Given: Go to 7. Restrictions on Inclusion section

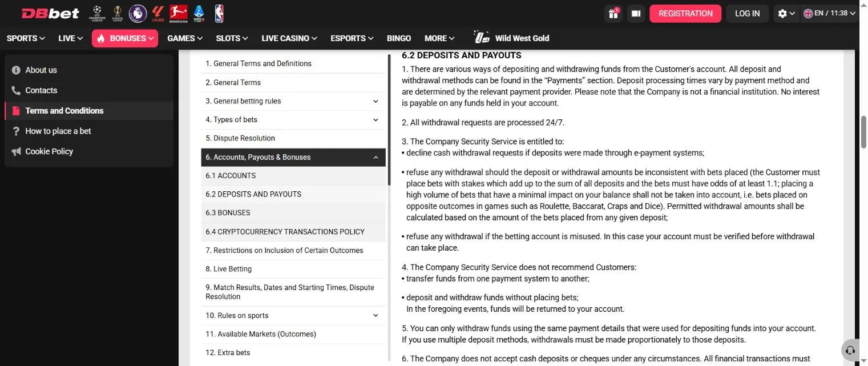Looking at the screenshot, I should click(x=293, y=251).
